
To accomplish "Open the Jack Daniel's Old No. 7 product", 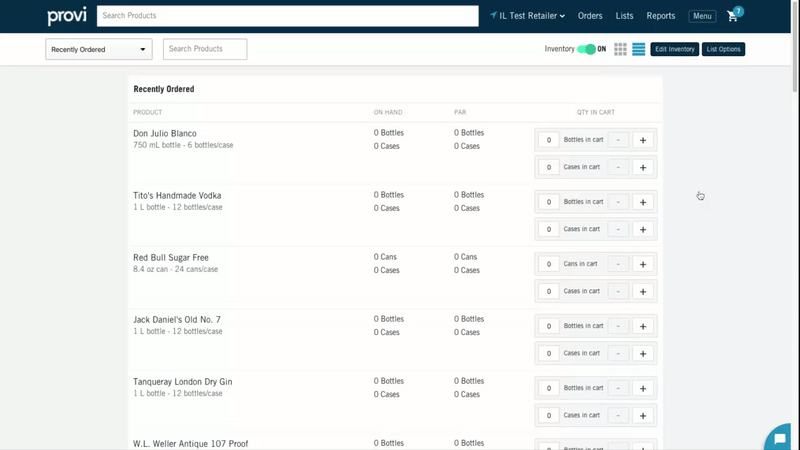I will point(177,320).
